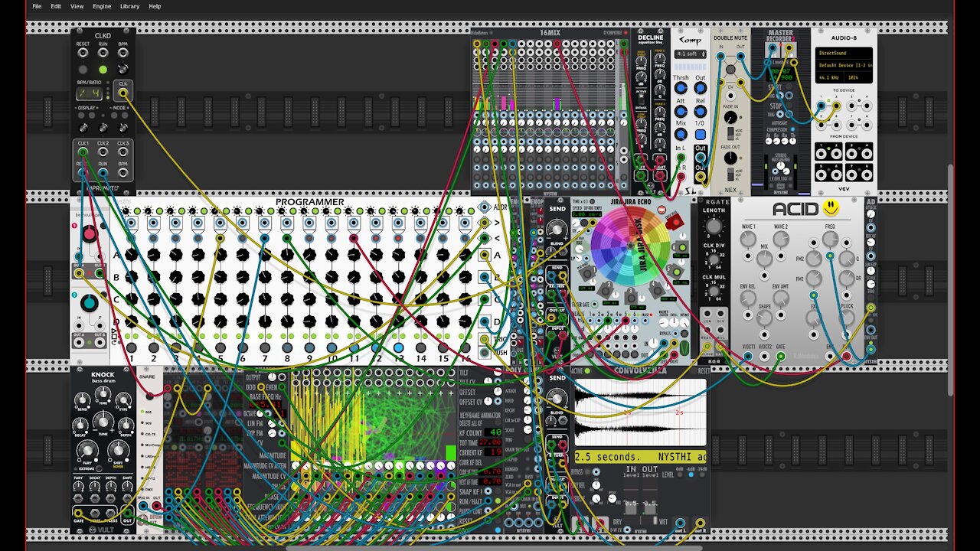Click the Programmer '>' next step button
Viewport: 980px width, 551px height.
tap(484, 222)
